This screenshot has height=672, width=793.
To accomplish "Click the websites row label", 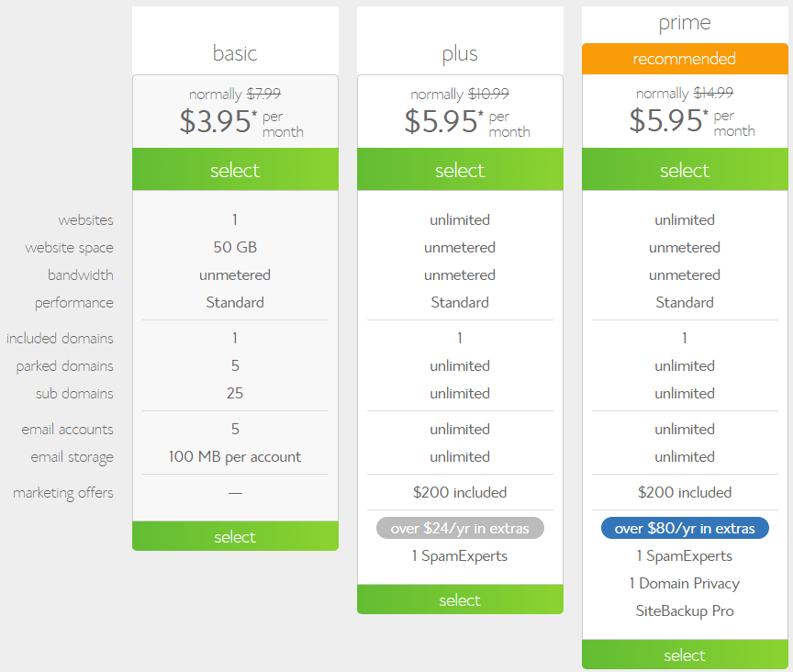I will [86, 220].
